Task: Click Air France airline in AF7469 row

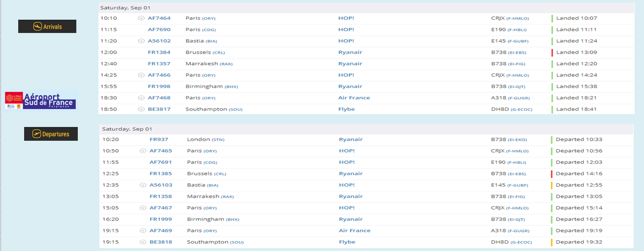Action: [x=354, y=230]
